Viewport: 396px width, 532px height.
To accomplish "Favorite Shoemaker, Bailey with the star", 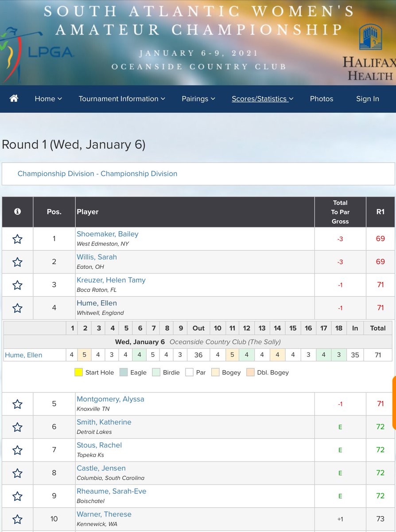I will 17,239.
